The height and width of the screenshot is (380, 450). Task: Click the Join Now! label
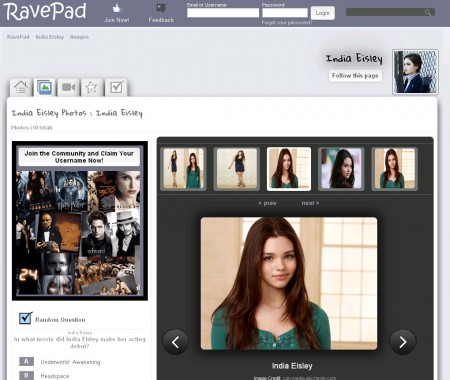[x=117, y=20]
